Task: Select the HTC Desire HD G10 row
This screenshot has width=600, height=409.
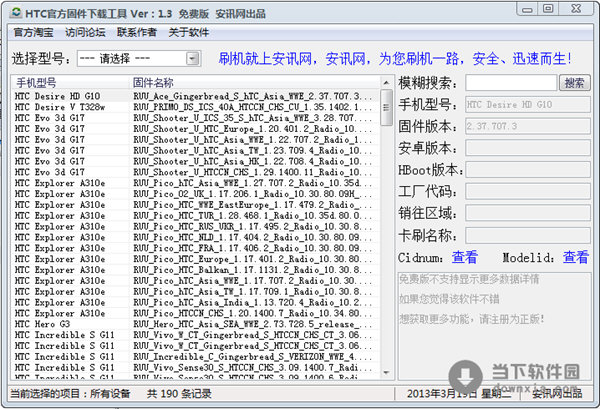Action: coord(195,96)
